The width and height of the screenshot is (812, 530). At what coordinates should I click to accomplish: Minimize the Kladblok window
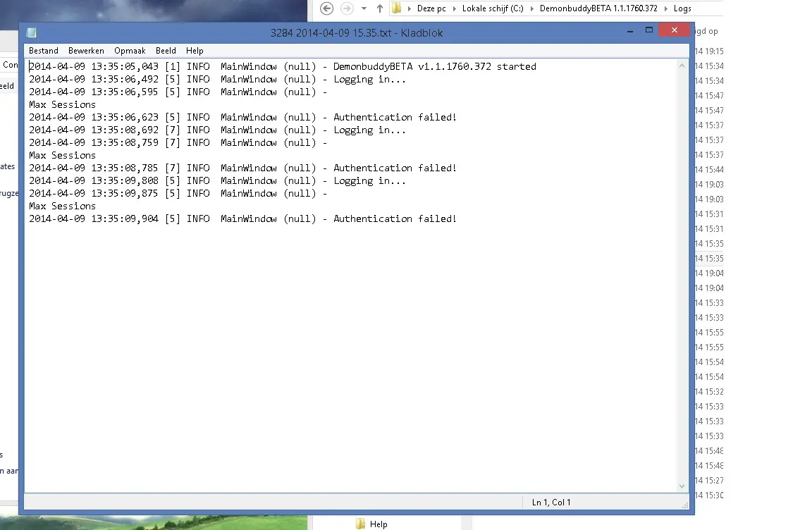(x=625, y=32)
